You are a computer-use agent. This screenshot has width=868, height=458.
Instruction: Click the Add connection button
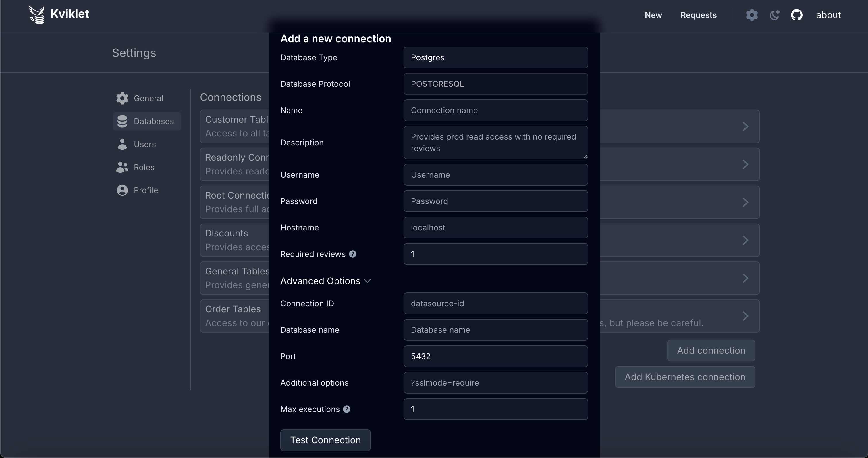pyautogui.click(x=711, y=351)
